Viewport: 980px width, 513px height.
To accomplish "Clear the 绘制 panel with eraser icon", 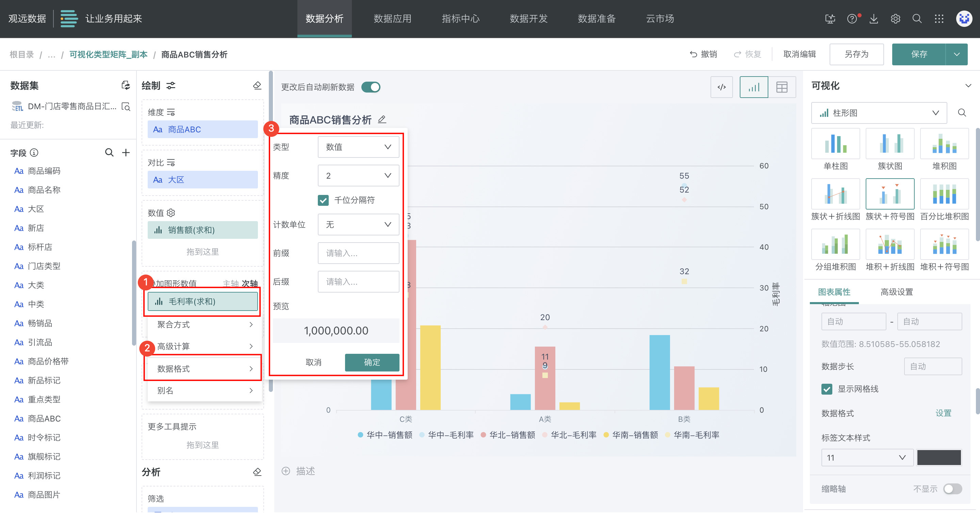I will click(257, 86).
